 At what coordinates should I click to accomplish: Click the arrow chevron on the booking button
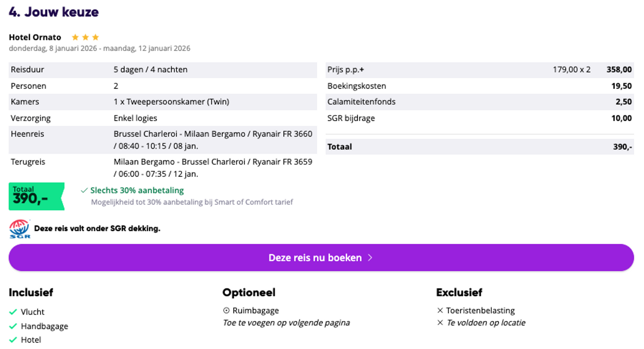tap(370, 258)
